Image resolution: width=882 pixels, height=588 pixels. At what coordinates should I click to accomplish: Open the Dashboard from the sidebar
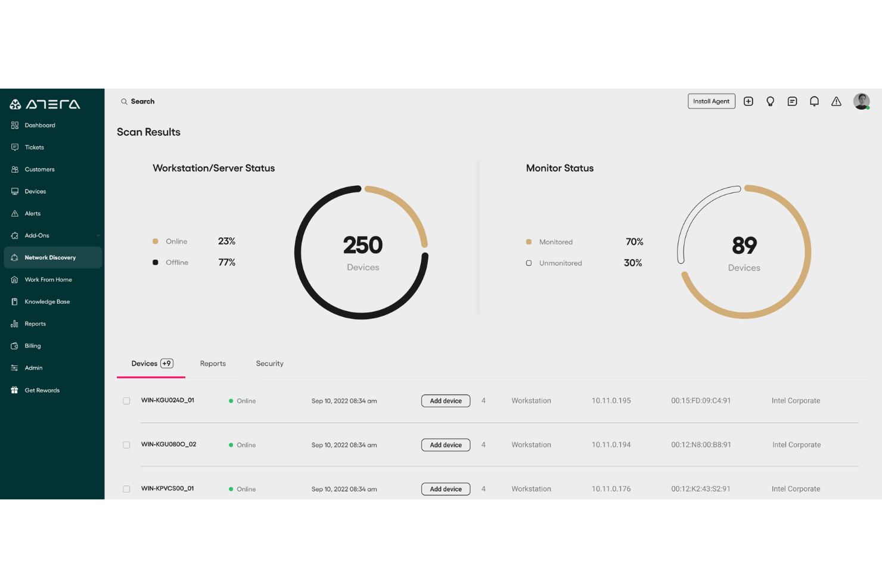click(41, 125)
